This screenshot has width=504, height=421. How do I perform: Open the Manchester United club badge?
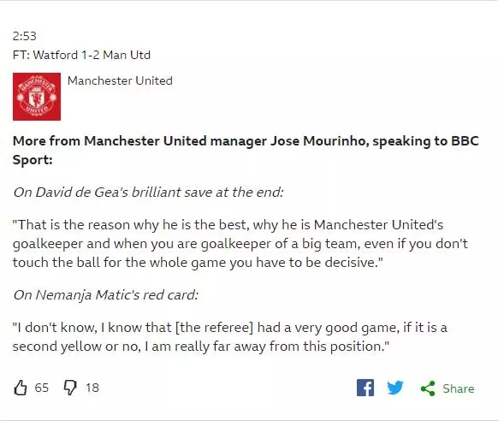tap(37, 97)
